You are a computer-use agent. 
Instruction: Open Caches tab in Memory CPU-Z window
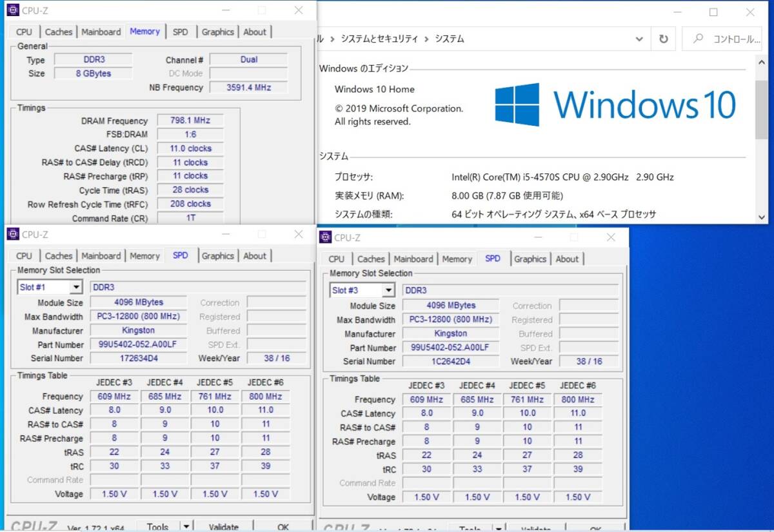59,32
